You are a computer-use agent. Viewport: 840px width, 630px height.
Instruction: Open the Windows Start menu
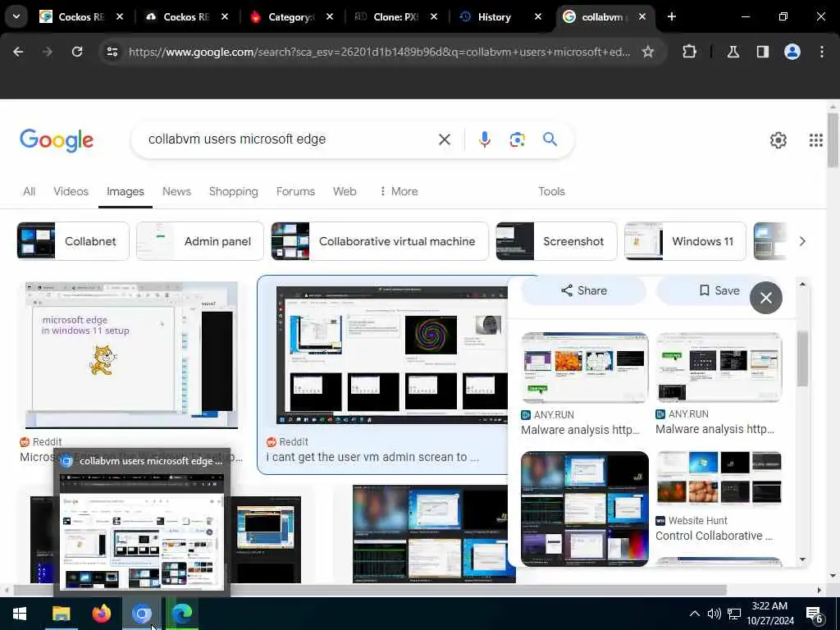pyautogui.click(x=20, y=614)
